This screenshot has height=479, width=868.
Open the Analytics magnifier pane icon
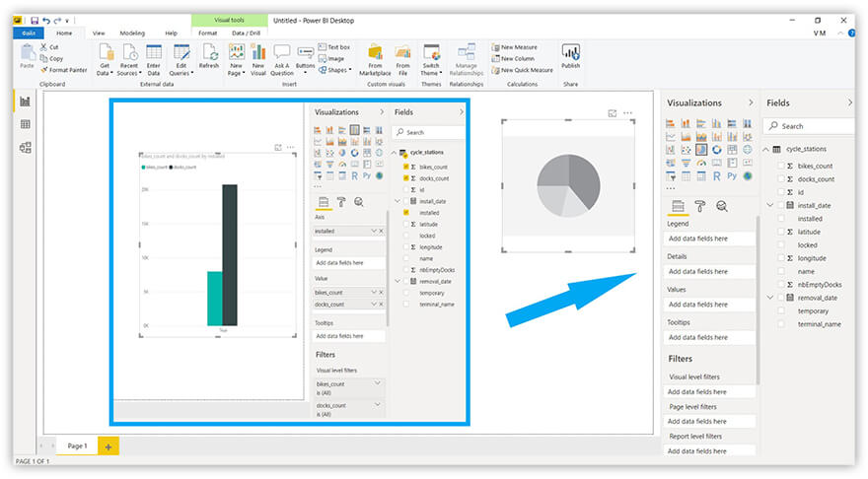[x=721, y=206]
